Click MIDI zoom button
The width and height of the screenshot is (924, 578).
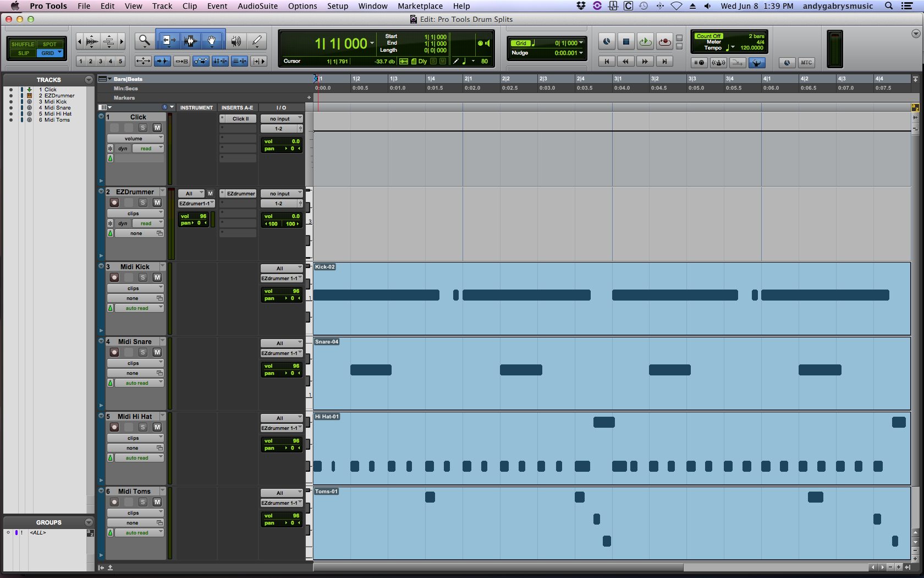coord(109,41)
